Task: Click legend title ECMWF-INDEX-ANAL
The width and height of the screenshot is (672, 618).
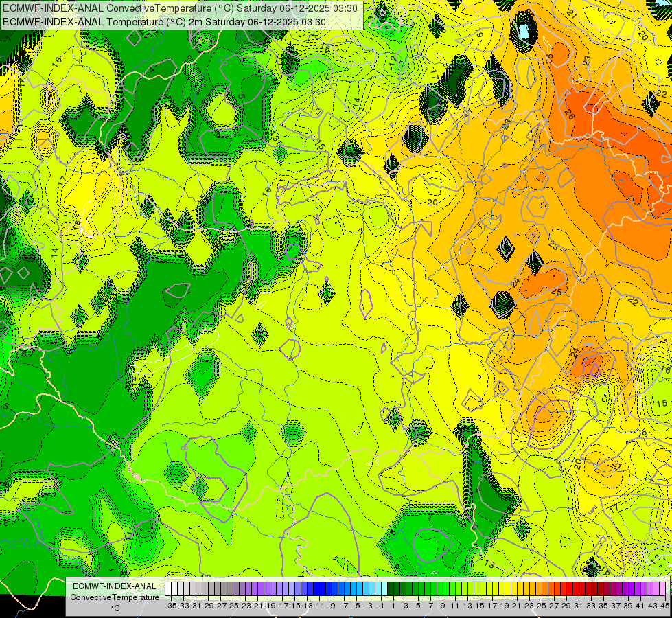Action: (114, 586)
